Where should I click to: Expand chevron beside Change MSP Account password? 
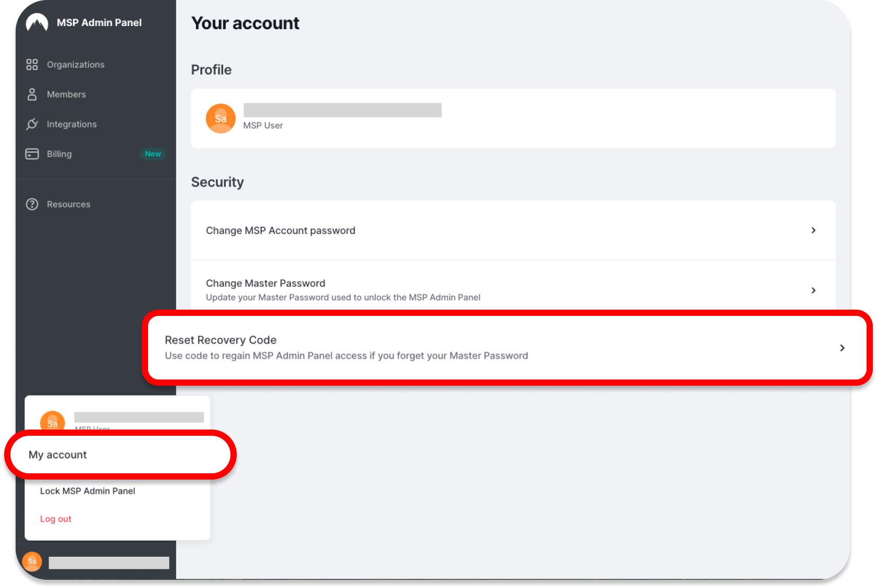pyautogui.click(x=813, y=230)
